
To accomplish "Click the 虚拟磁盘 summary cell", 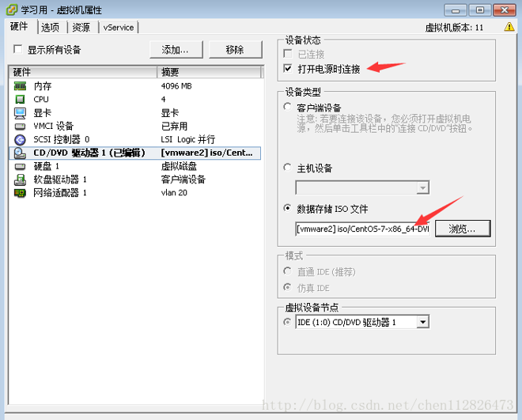I will tap(179, 166).
